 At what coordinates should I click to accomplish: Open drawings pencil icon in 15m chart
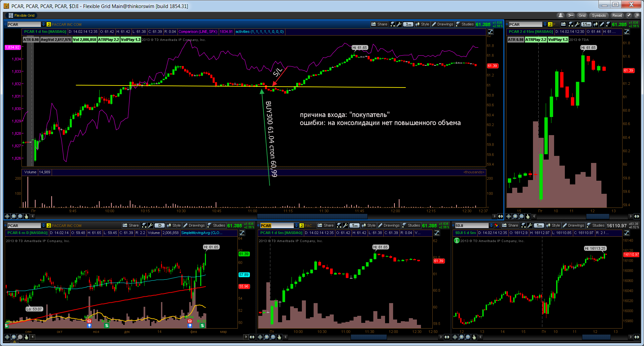point(602,24)
